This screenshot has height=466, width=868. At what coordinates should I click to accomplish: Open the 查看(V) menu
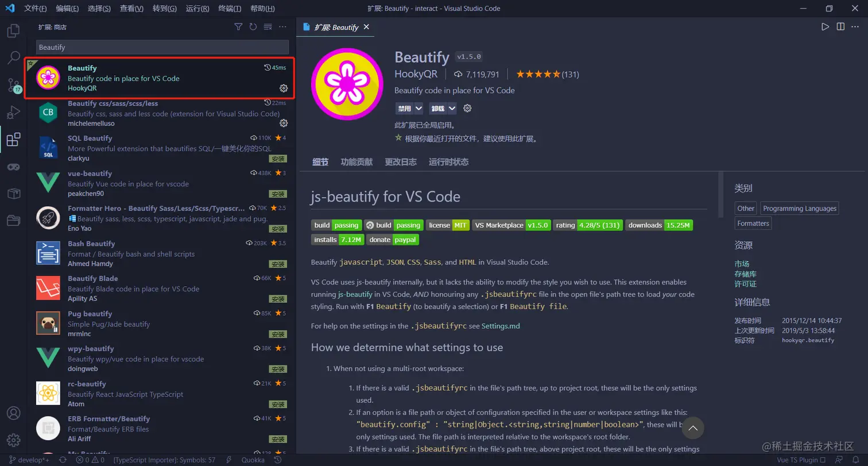pyautogui.click(x=132, y=9)
